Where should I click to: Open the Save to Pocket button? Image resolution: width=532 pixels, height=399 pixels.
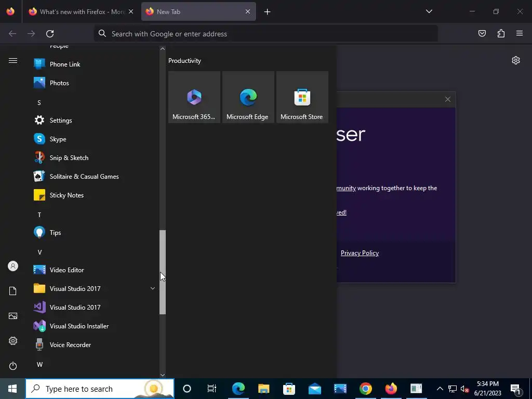pos(482,33)
